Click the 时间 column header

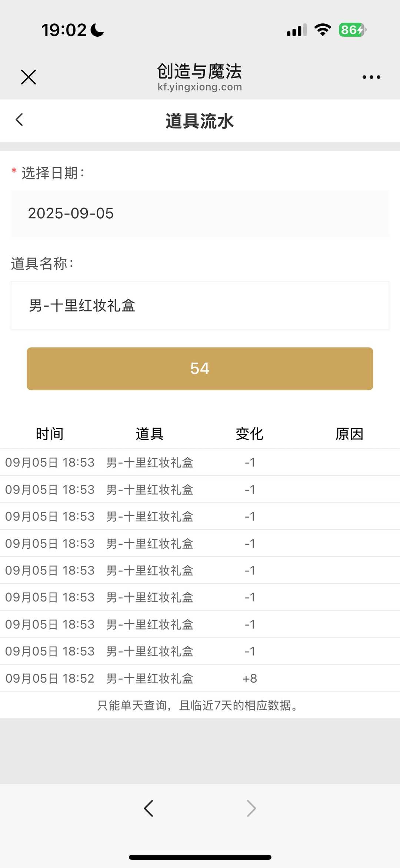50,434
